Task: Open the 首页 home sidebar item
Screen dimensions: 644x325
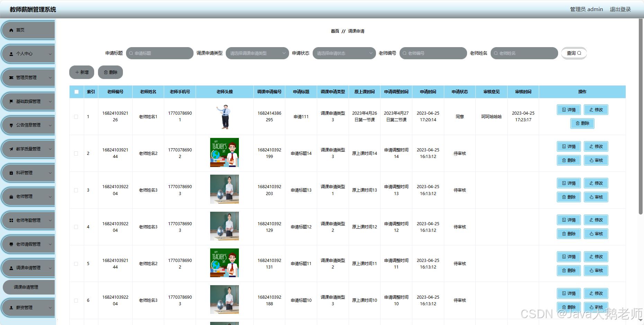Action: (28, 30)
